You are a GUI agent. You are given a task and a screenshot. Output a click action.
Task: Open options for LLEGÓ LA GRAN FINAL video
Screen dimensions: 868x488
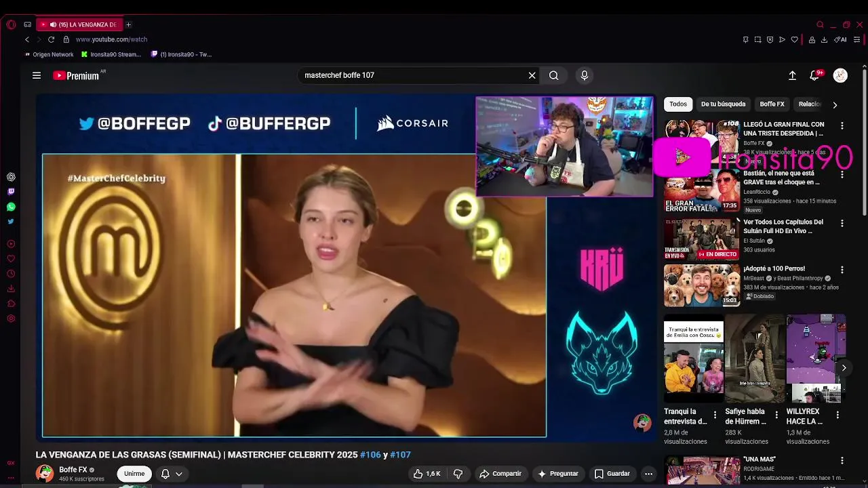(x=842, y=126)
